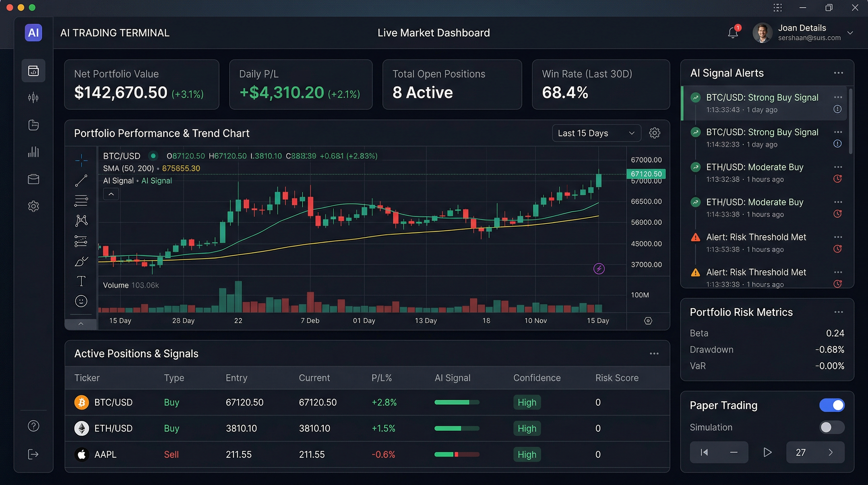Open the AI Signal Alerts overflow menu
The height and width of the screenshot is (485, 868).
click(838, 73)
